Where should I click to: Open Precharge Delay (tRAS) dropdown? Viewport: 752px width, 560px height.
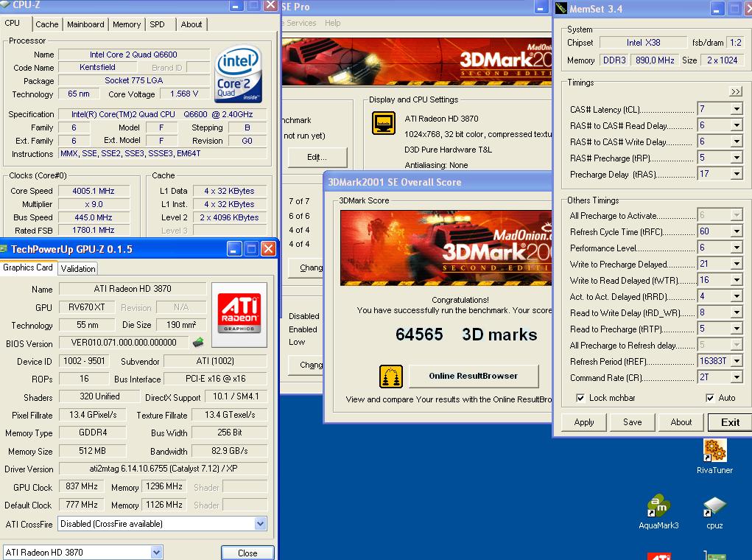[737, 174]
